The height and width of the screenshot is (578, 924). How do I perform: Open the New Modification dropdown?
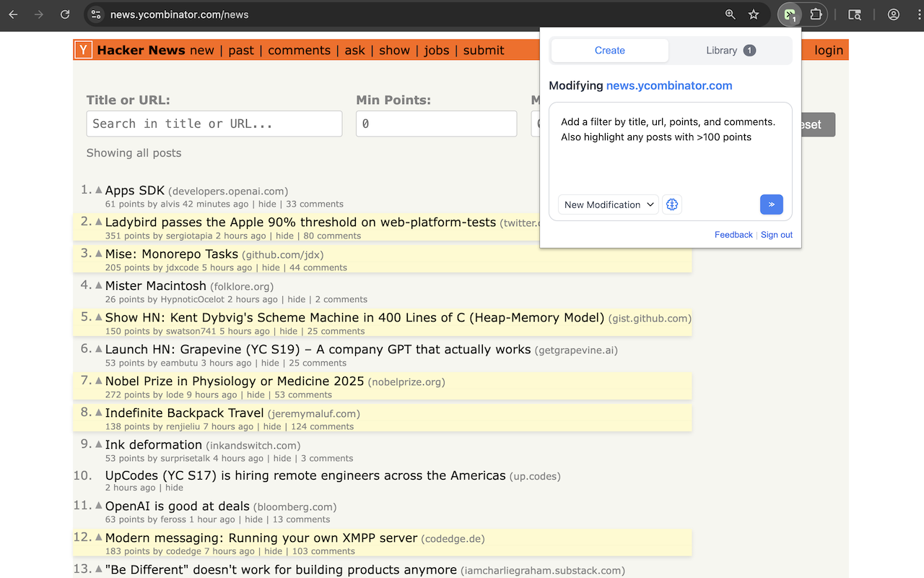point(608,204)
